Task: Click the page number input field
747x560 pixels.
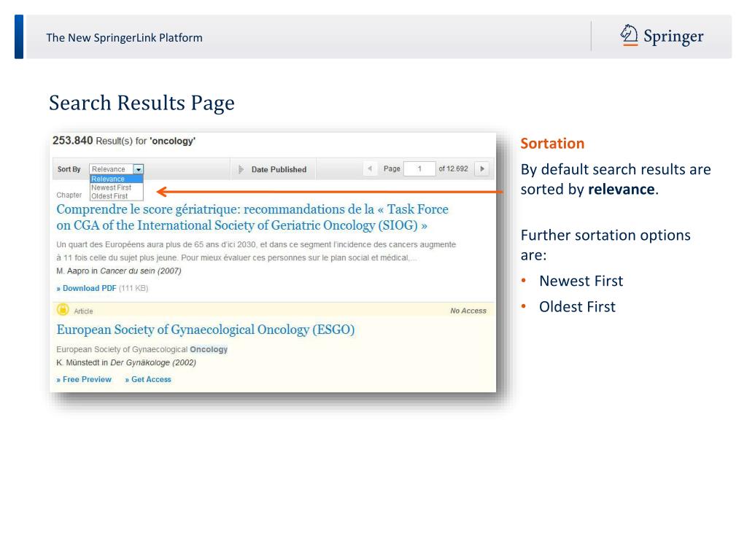Action: click(x=419, y=168)
